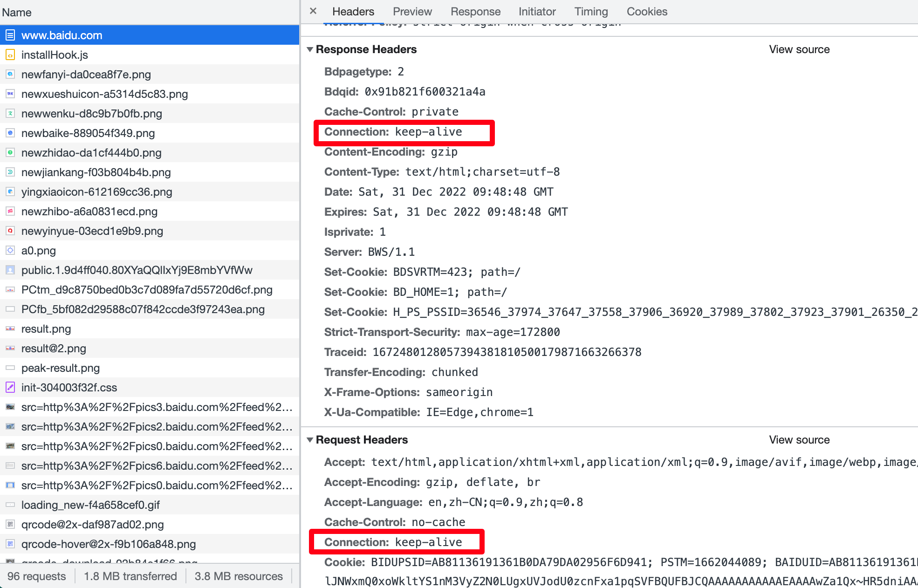Click the image icon of newwenku-d8c9b7b0fb.png
918x588 pixels.
(x=10, y=114)
